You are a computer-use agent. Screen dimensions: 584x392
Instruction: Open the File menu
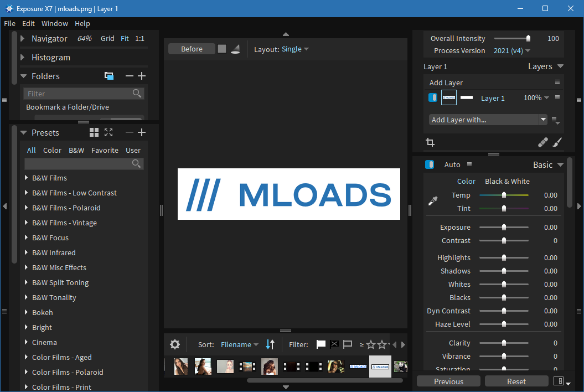coord(9,23)
